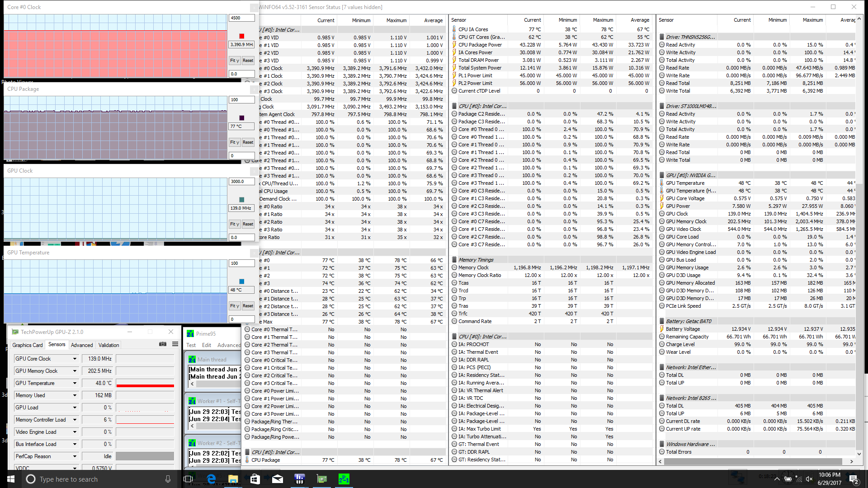Open the Action Center notification icon
Viewport: 868px width, 488px height.
(853, 479)
